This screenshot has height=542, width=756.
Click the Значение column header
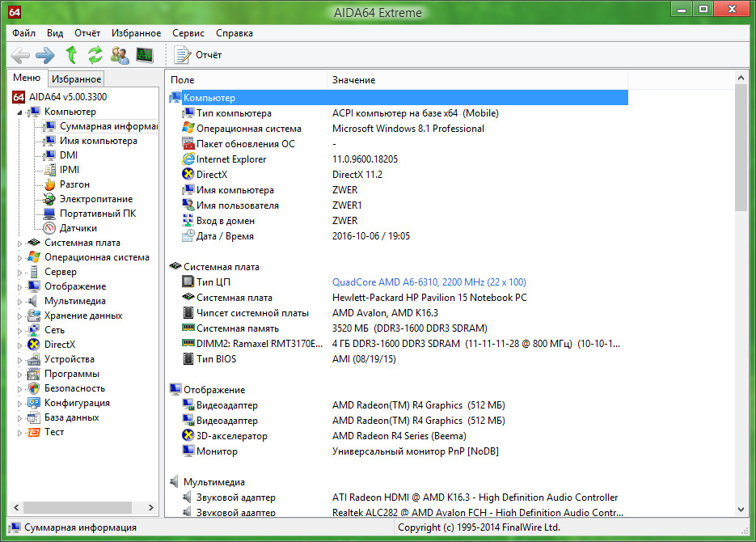(x=353, y=80)
